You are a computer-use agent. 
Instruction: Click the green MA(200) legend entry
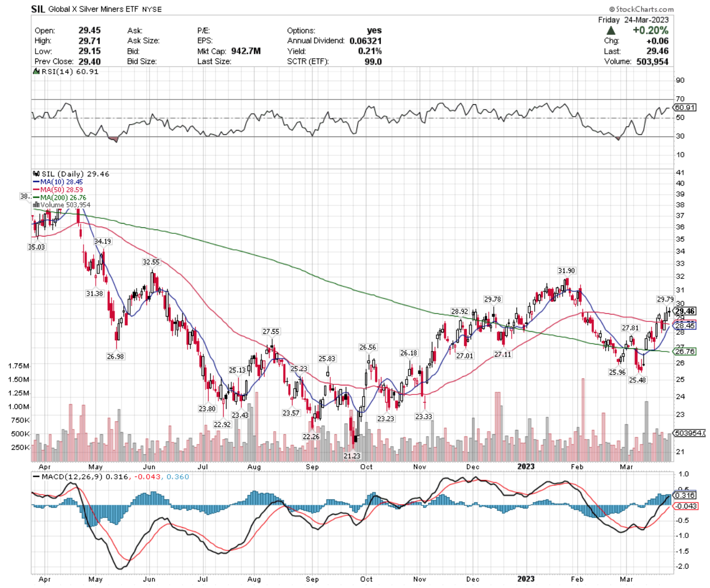pyautogui.click(x=59, y=198)
